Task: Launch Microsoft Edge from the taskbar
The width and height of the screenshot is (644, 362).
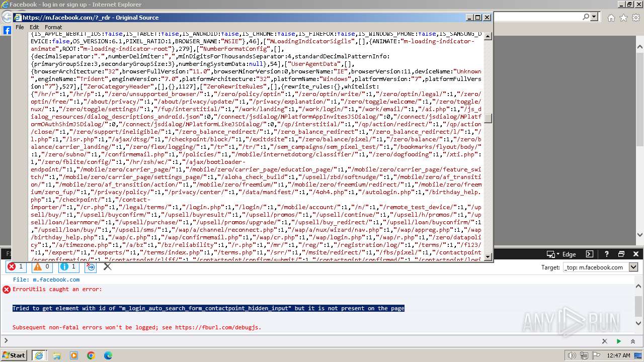Action: click(108, 355)
